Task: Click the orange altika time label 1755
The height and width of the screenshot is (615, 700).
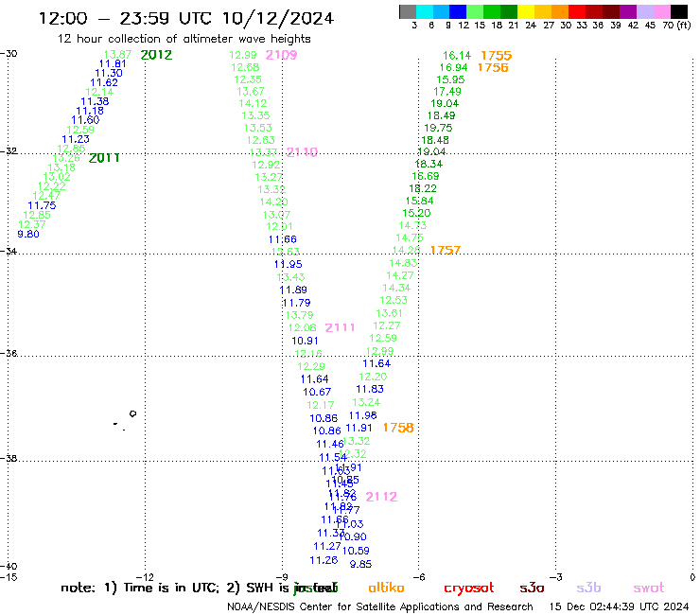Action: 496,56
